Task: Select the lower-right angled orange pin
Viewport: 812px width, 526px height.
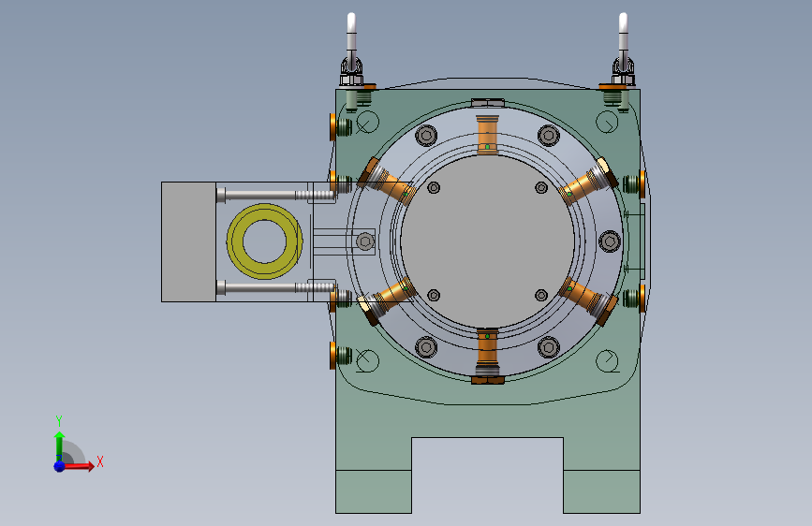Action: (588, 302)
